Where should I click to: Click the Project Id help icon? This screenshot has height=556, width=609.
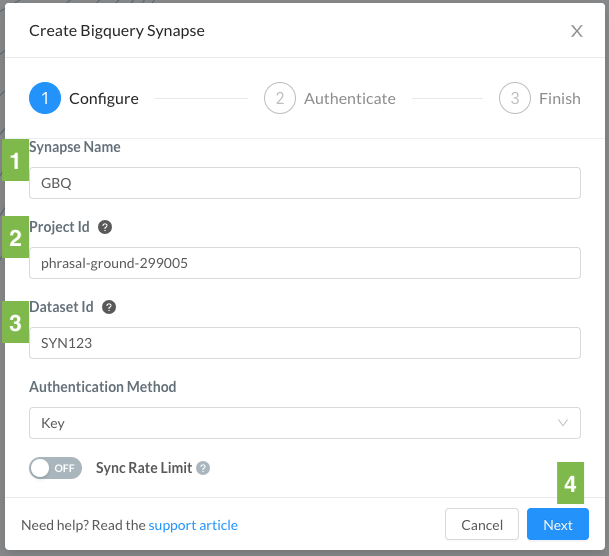click(x=105, y=227)
